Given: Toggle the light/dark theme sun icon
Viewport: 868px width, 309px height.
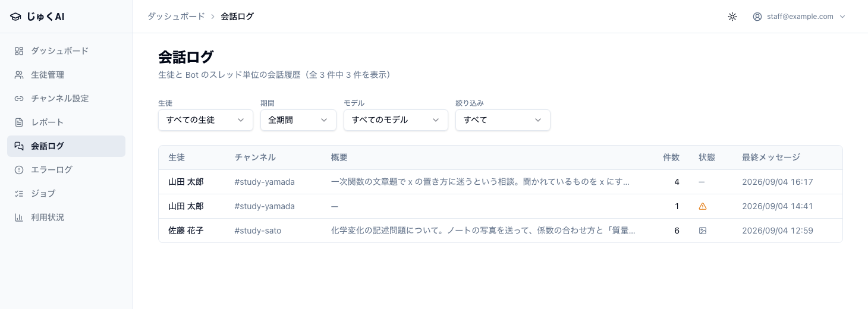Looking at the screenshot, I should [732, 17].
